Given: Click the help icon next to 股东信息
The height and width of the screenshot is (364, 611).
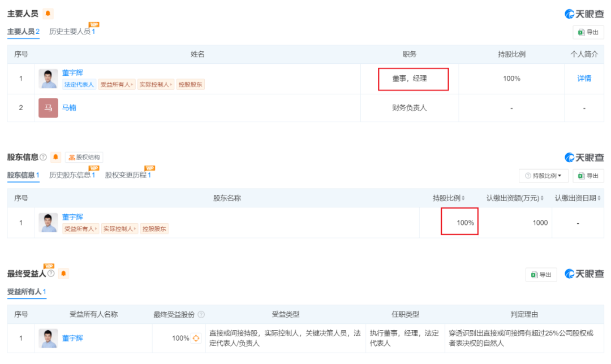Looking at the screenshot, I should (43, 157).
